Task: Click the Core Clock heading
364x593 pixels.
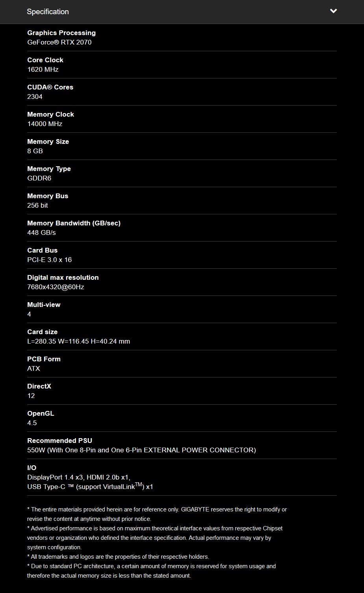Action: pyautogui.click(x=45, y=60)
